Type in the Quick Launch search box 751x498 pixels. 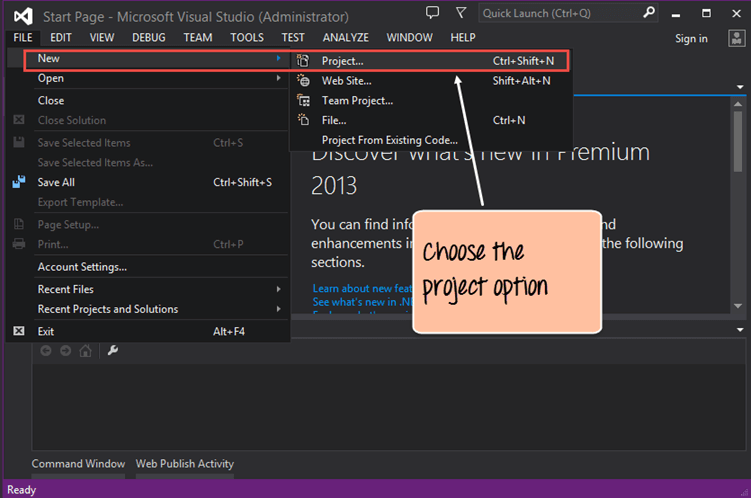coord(558,14)
